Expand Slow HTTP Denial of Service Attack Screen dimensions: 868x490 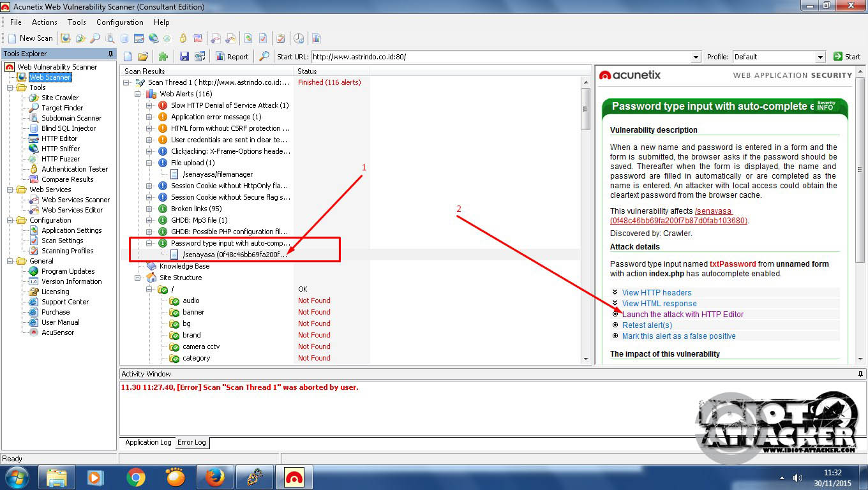[x=149, y=105]
